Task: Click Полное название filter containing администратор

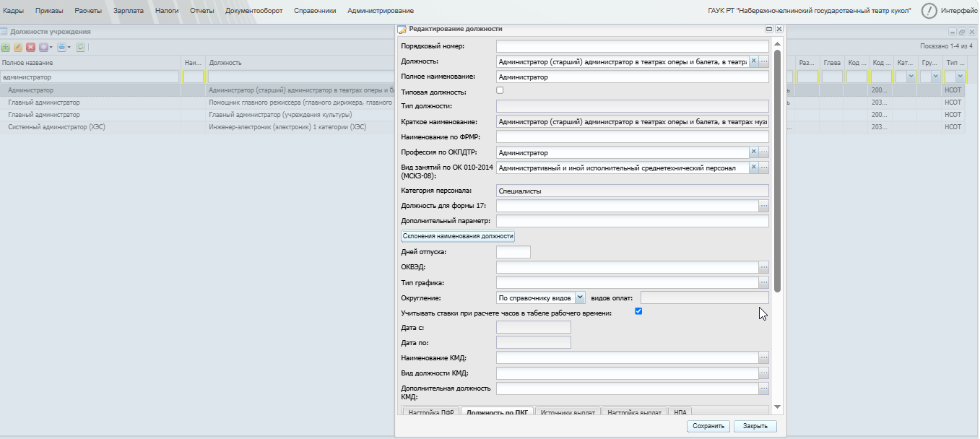Action: 90,77
